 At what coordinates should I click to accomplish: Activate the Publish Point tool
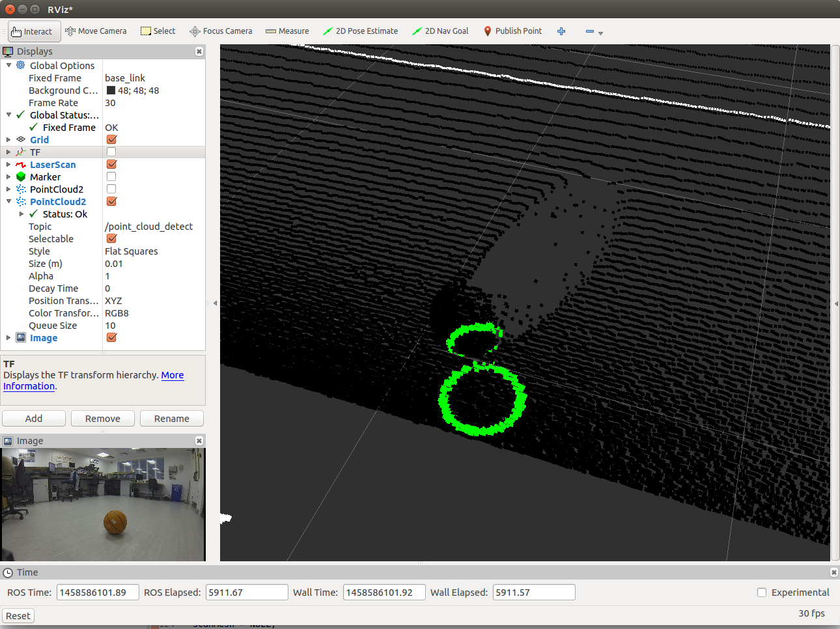[512, 31]
